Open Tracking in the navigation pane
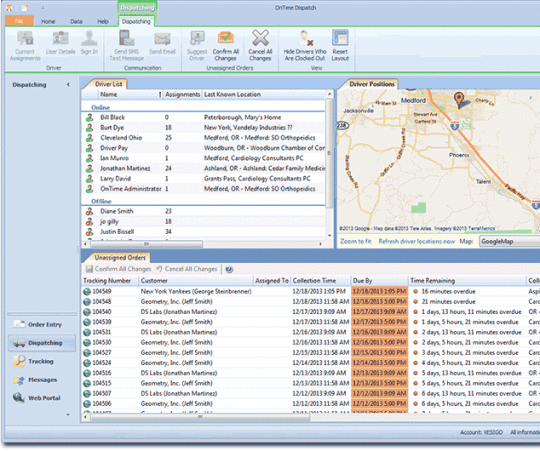Viewport: 540px width, 451px height. 42,361
